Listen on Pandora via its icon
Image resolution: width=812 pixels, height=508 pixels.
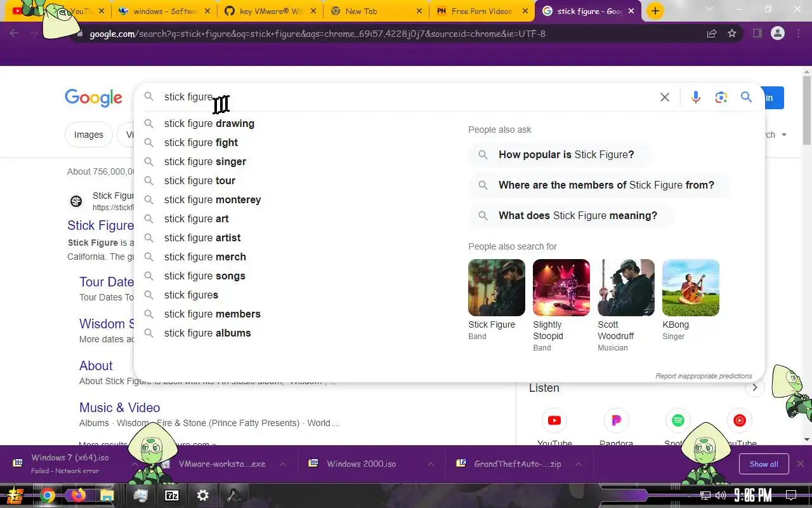(x=616, y=420)
